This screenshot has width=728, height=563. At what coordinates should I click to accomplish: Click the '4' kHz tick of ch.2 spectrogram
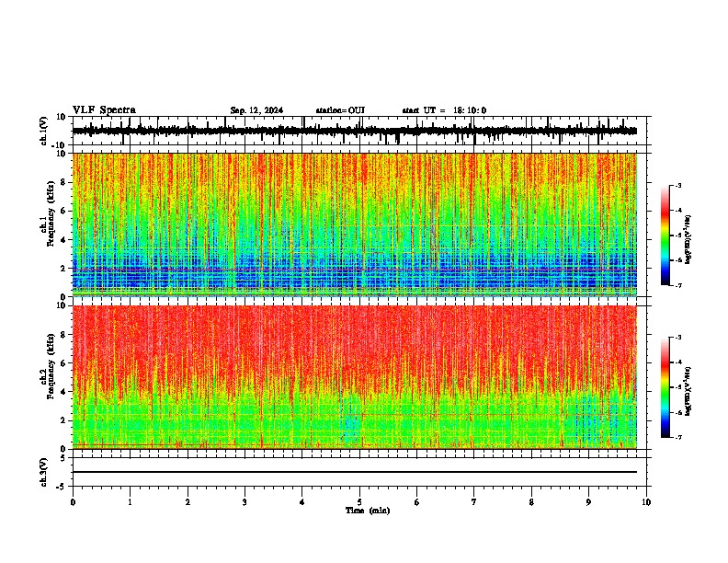63,392
